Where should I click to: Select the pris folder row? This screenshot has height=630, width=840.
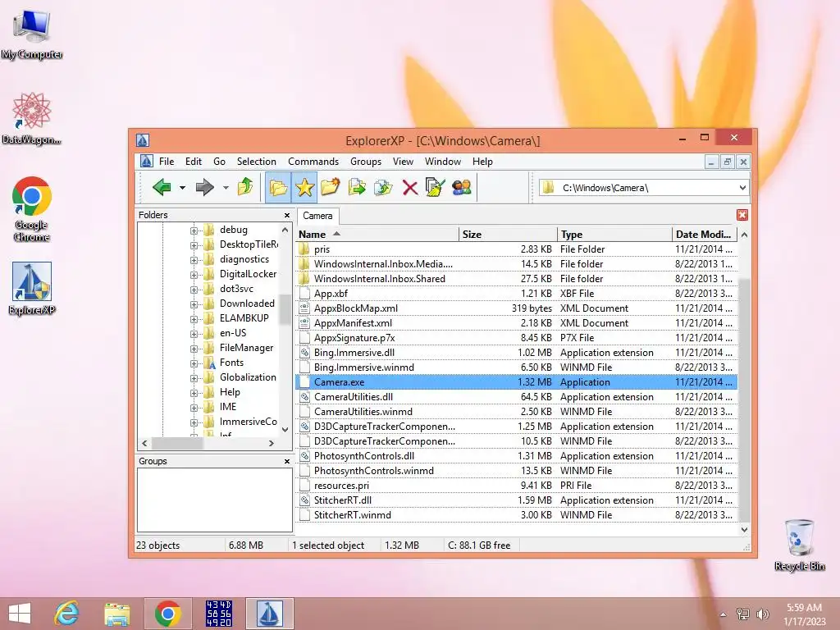(x=517, y=249)
